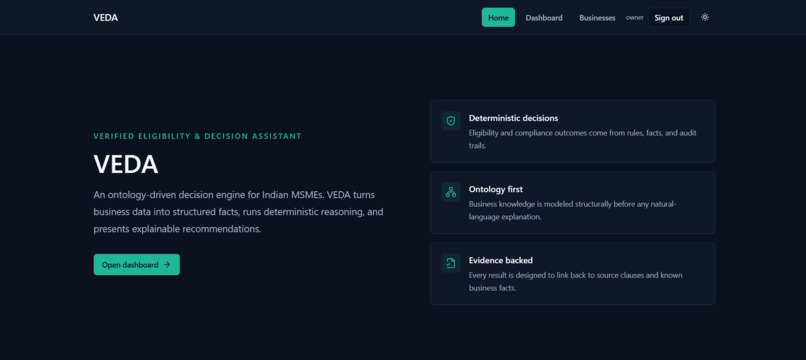Viewport: 806px width, 360px height.
Task: Go to the Dashboard nav item
Action: point(544,17)
